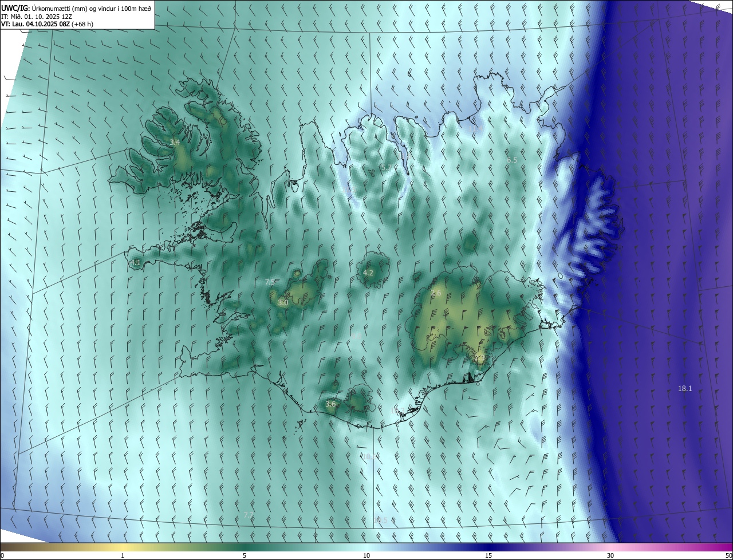Click the colorbar tick label 10
Viewport: 733px width, 560px height.
[366, 555]
